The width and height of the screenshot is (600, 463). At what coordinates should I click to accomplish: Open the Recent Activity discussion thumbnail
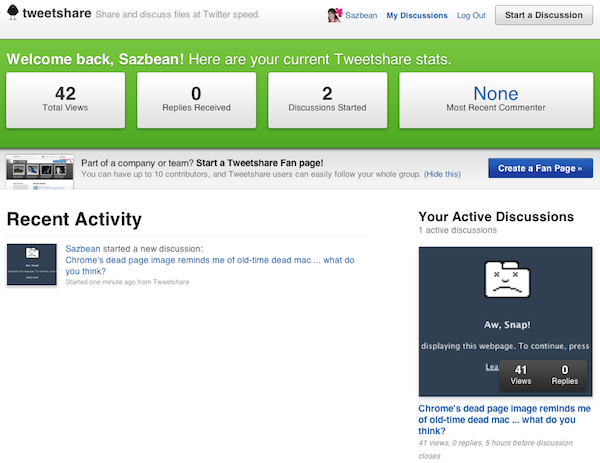click(x=32, y=264)
